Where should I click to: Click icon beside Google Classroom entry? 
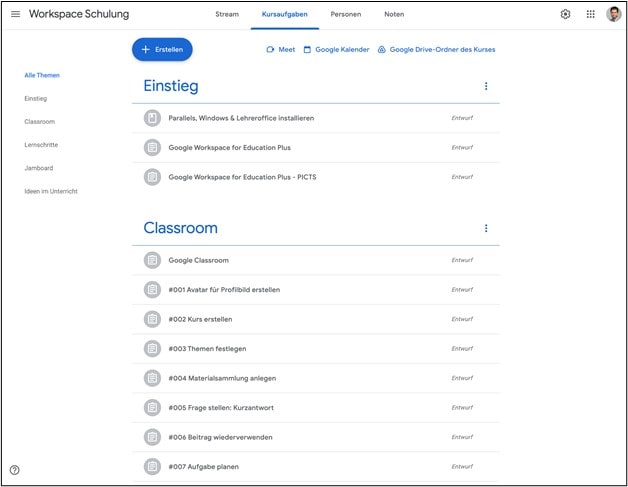[152, 260]
